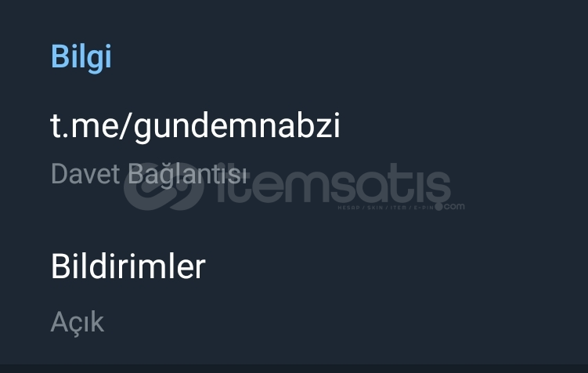Tap the word Bağlantısı under link
Screen dimensions: 588x373
click(x=187, y=175)
